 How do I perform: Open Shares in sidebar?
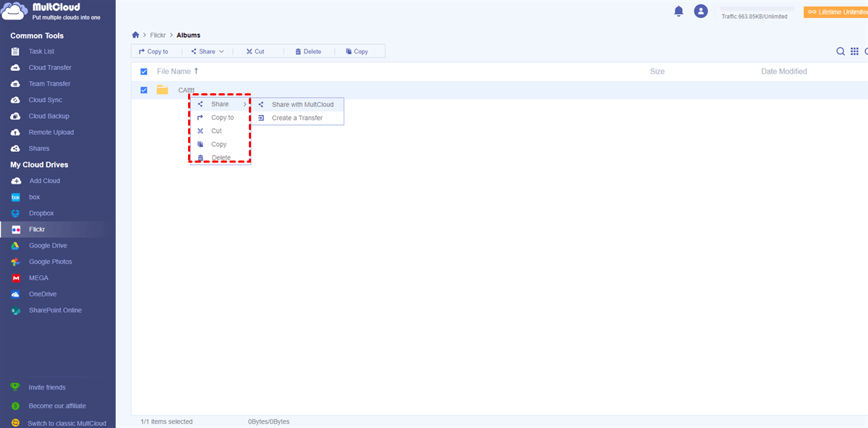pos(39,148)
